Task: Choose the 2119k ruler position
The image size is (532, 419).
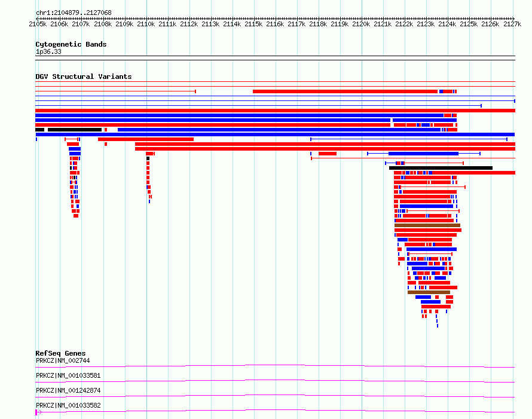Action: (x=340, y=24)
